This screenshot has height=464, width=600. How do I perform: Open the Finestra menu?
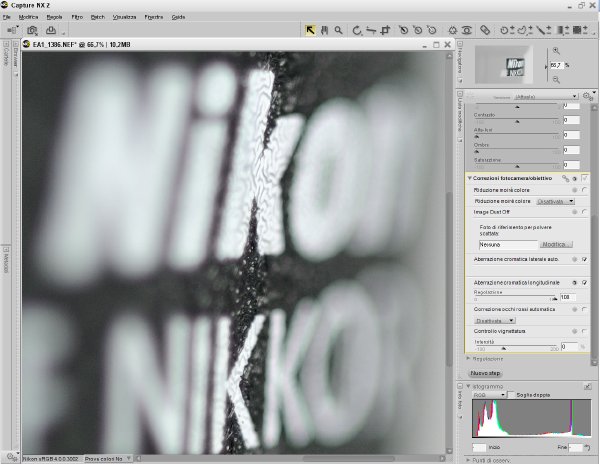[x=154, y=17]
